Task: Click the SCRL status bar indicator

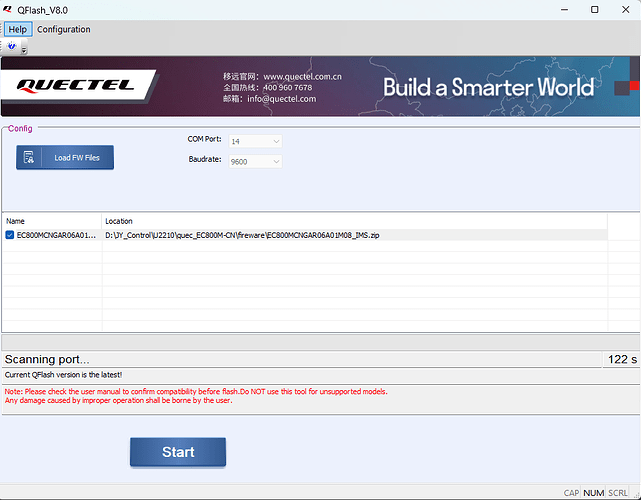Action: [x=618, y=493]
